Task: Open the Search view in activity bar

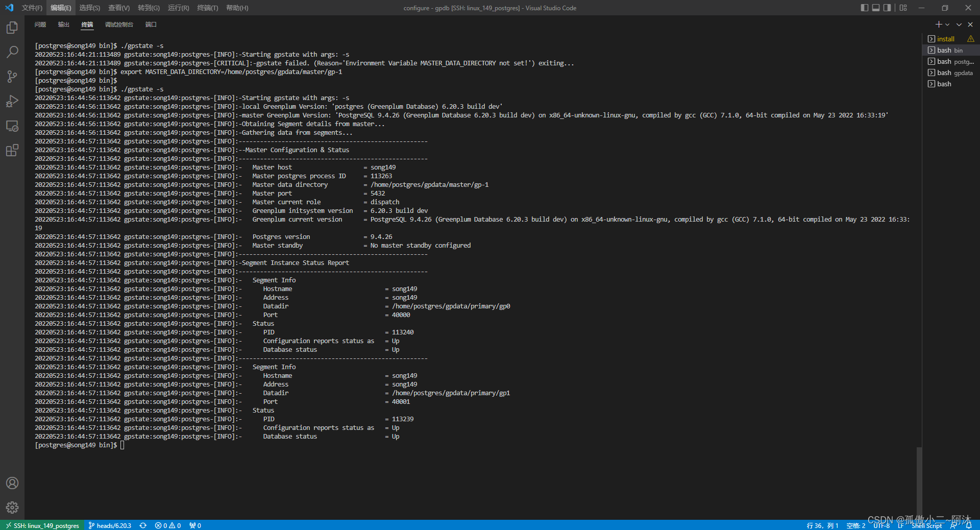Action: click(x=12, y=52)
